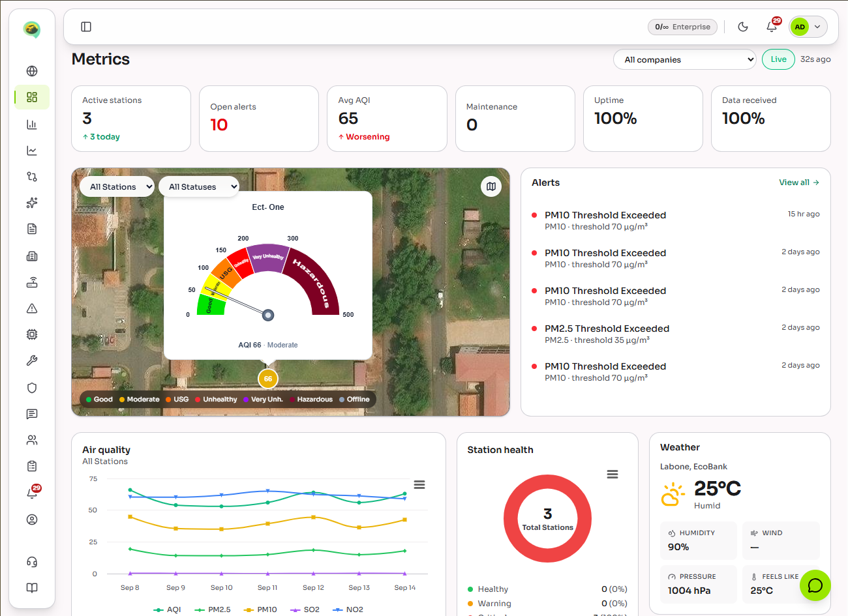848x616 pixels.
Task: Click the HUMIDITY 90% tile
Action: (699, 540)
